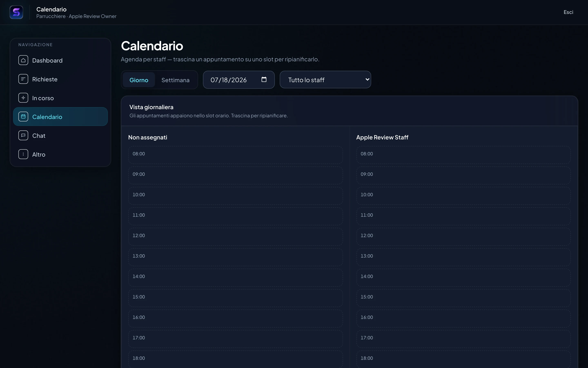Click the 14:00 slot under Apple Review Staff

(464, 277)
